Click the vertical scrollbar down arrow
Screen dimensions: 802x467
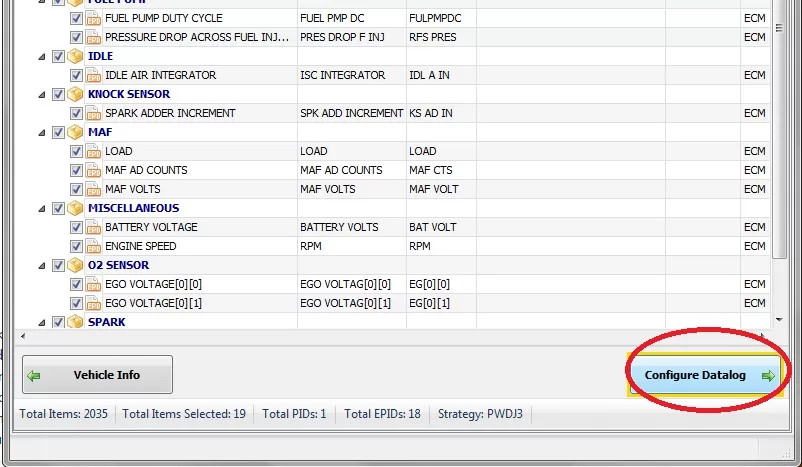click(x=779, y=320)
